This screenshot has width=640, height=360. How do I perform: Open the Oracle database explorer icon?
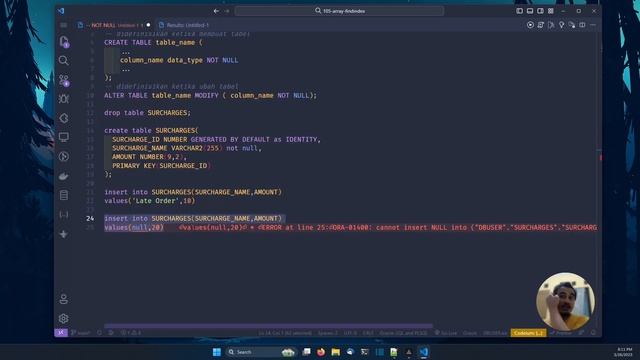(x=64, y=196)
